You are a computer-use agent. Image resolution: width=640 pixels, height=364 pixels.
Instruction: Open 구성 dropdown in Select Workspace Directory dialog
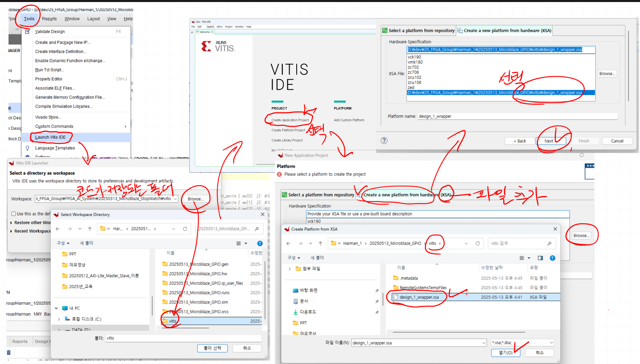(x=63, y=243)
